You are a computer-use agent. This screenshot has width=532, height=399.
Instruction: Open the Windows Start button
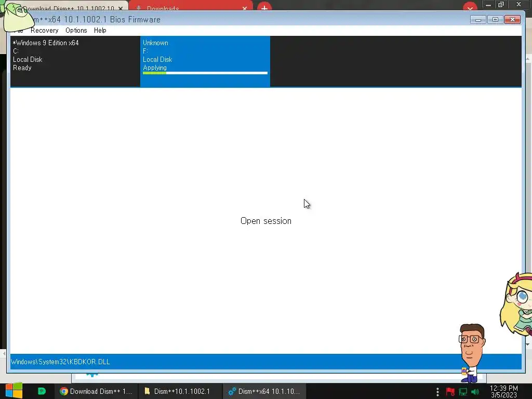pyautogui.click(x=14, y=391)
